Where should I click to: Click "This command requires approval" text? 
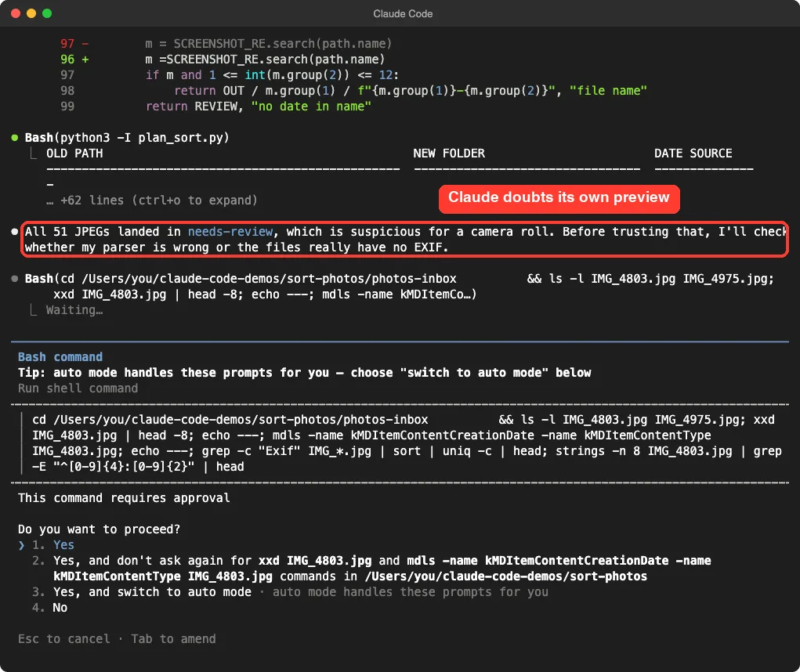point(124,498)
